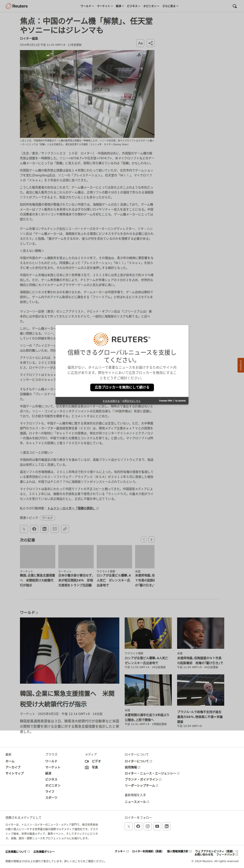Viewport: 244px width, 868px height.
Task: Open 米夏時間の通年化巡り3年超ぶり story
Action: [147, 717]
